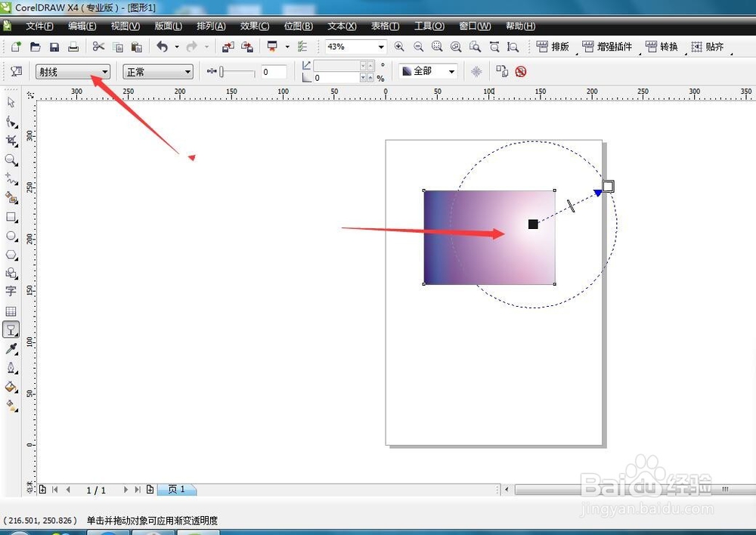The width and height of the screenshot is (756, 535).
Task: Open the 文件(F) menu
Action: 39,26
